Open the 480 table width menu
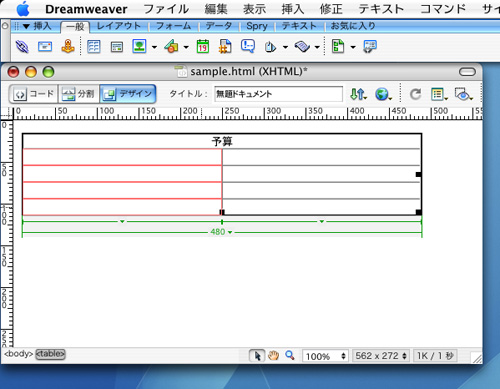 coord(221,232)
